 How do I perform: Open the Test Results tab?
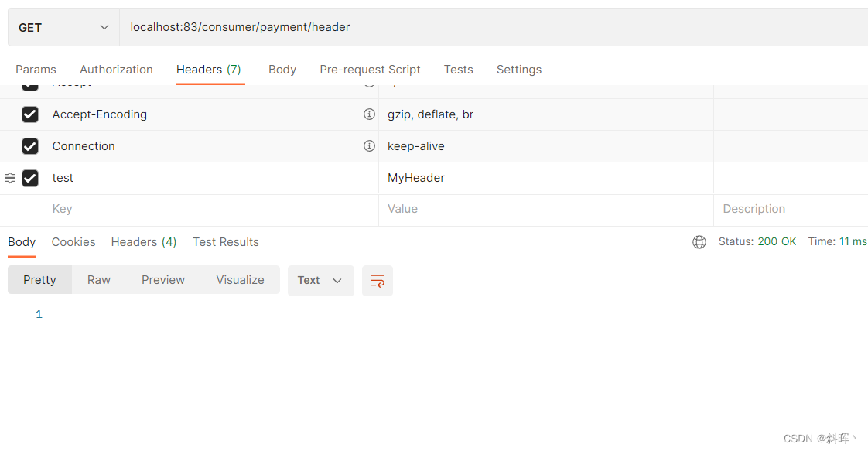tap(225, 241)
